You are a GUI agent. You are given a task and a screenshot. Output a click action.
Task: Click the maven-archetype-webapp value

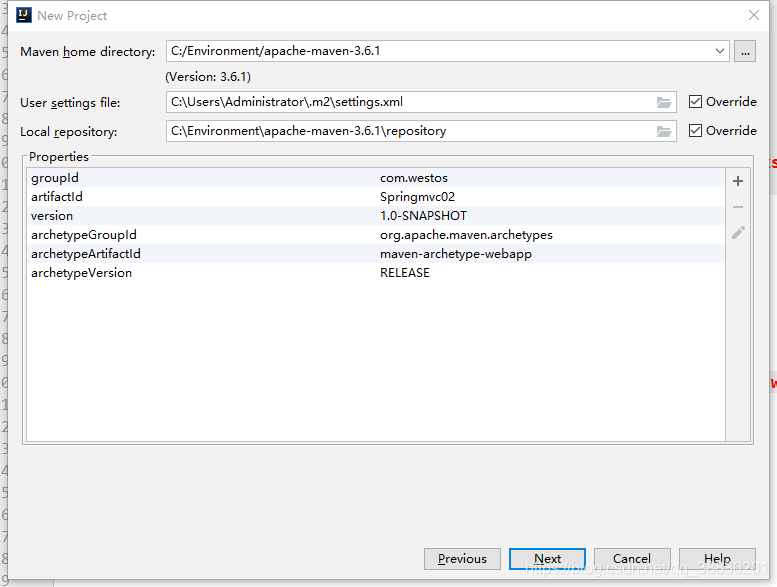coord(456,254)
